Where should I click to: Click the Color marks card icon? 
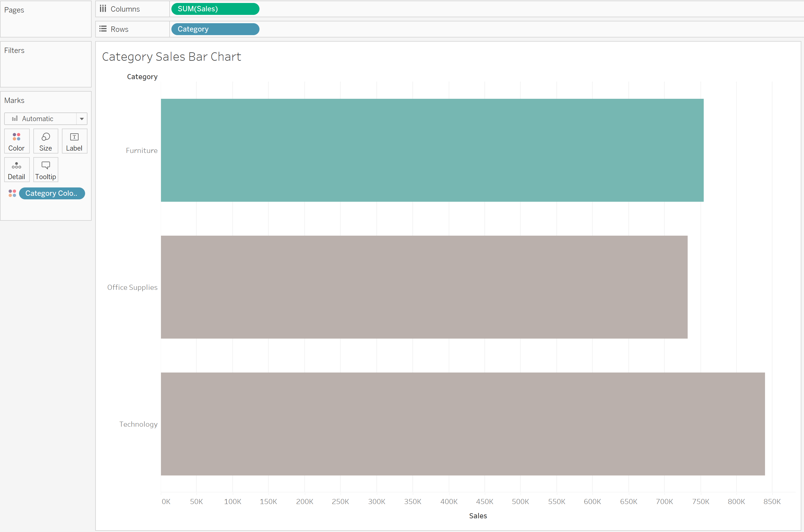point(16,137)
